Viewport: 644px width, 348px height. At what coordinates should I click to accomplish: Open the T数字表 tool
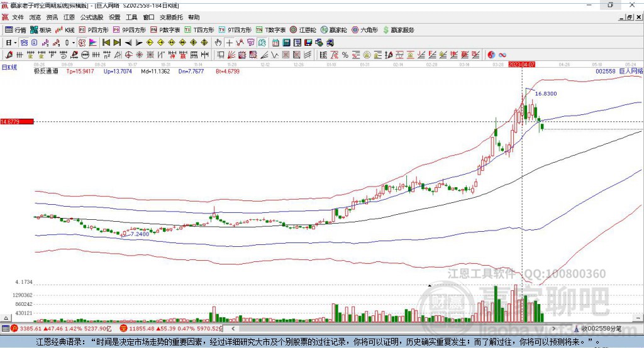pyautogui.click(x=270, y=30)
